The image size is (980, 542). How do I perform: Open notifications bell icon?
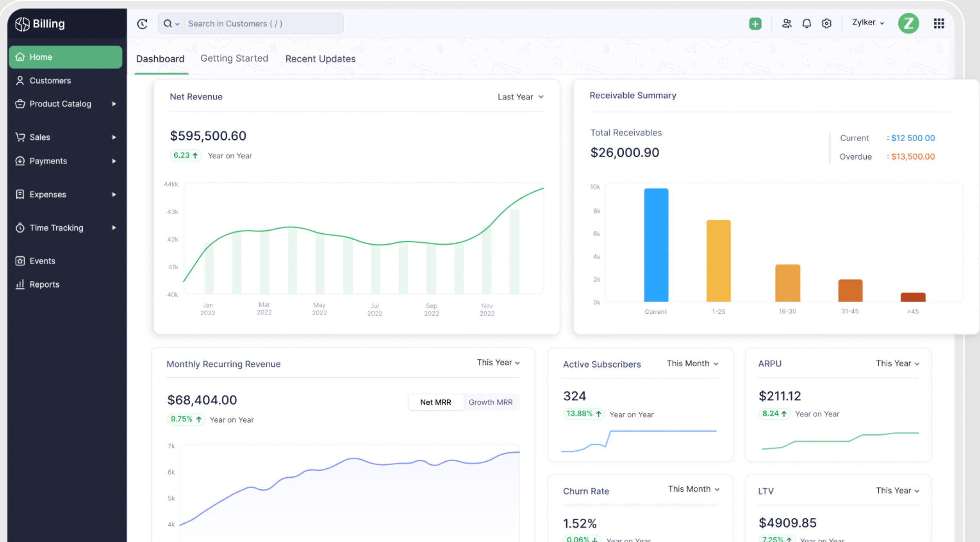[807, 24]
